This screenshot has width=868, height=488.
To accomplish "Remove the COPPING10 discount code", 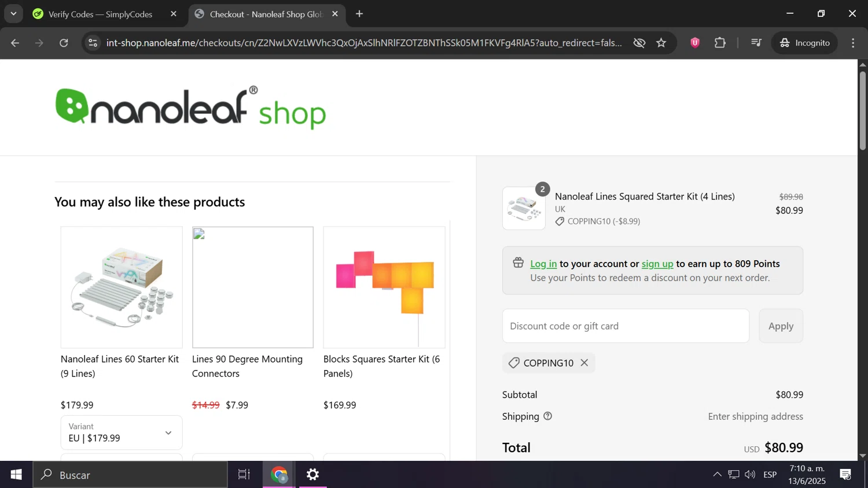I will 584,363.
